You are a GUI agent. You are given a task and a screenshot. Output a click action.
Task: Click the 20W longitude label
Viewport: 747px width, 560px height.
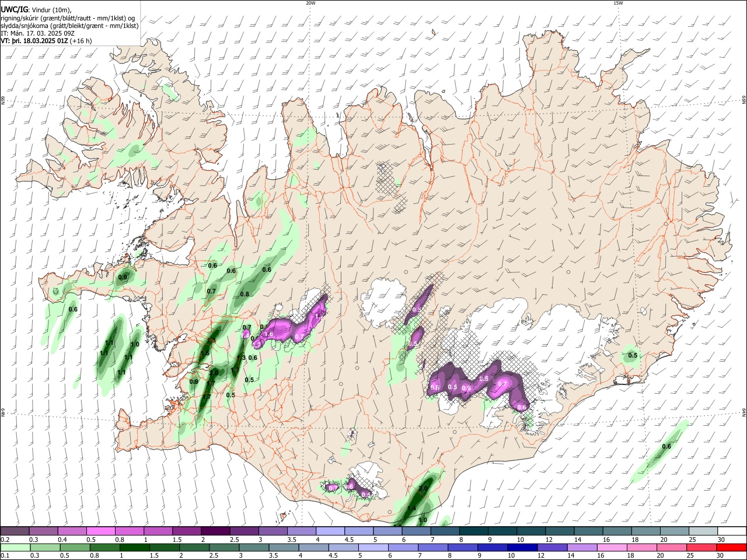point(310,3)
